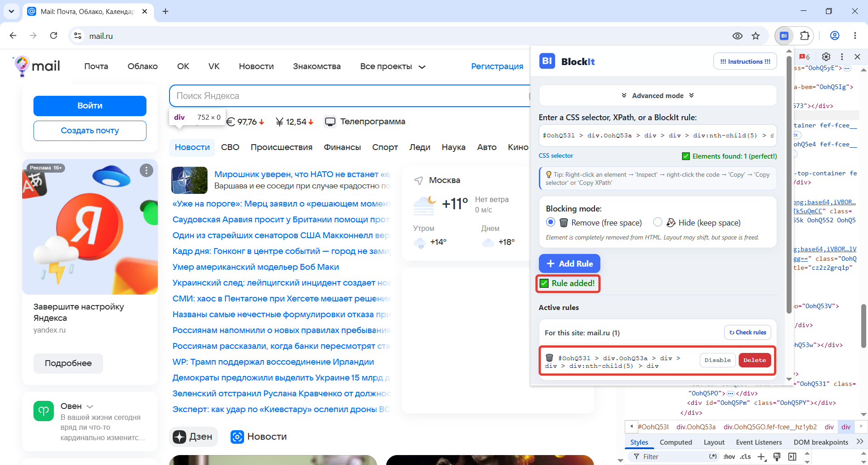Expand collapsed OohQ5PO div ellipsis

coord(730,393)
